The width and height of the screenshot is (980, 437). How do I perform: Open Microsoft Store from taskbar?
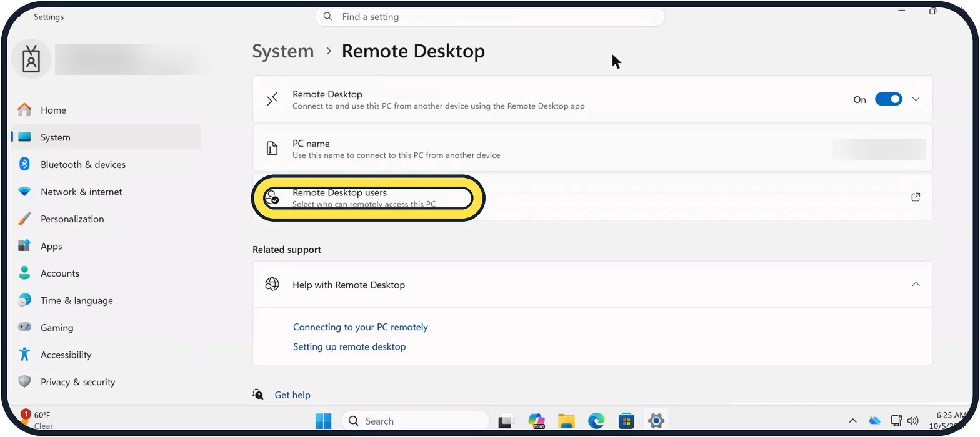[626, 421]
